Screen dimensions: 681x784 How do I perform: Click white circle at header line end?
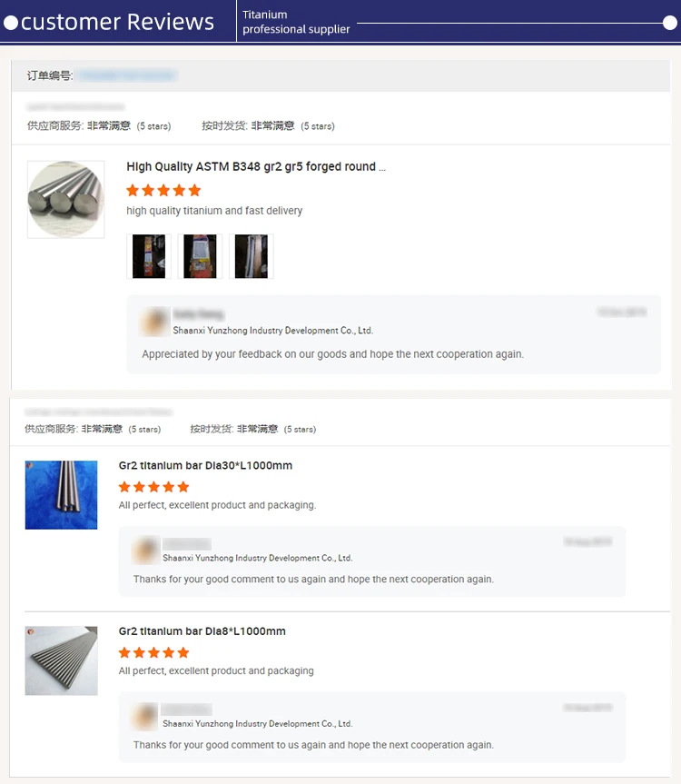point(669,23)
